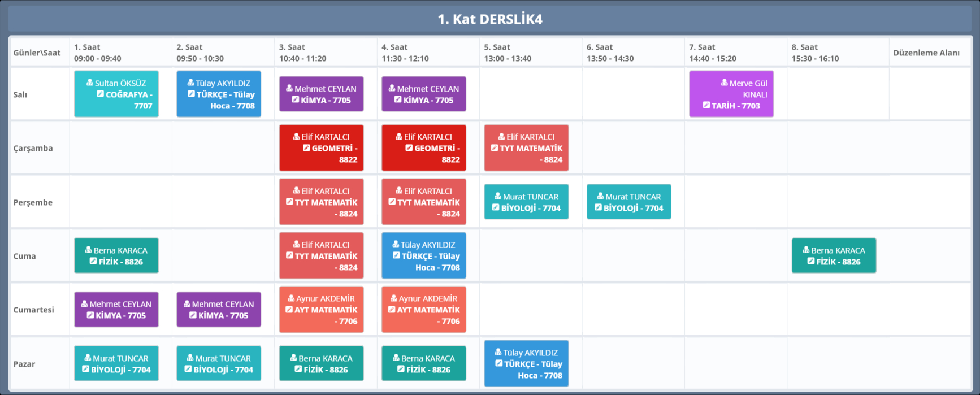Click the Perşembe row label
Image resolution: width=980 pixels, height=395 pixels.
coord(33,202)
